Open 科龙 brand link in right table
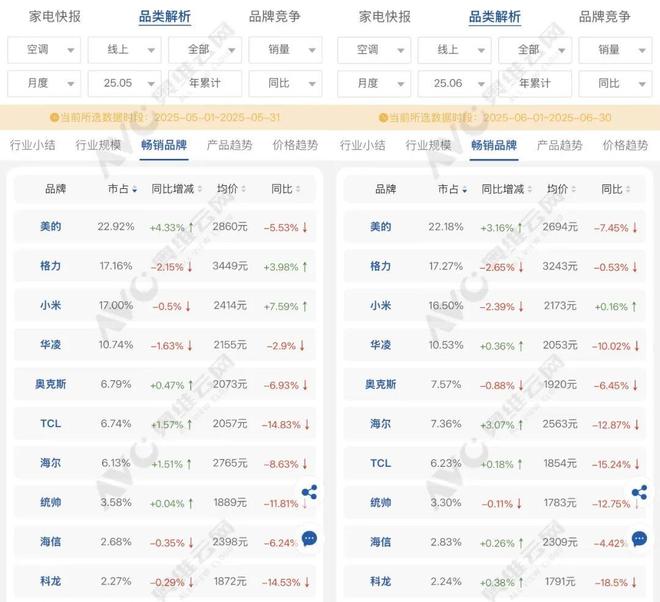Image resolution: width=660 pixels, height=602 pixels. tap(381, 582)
